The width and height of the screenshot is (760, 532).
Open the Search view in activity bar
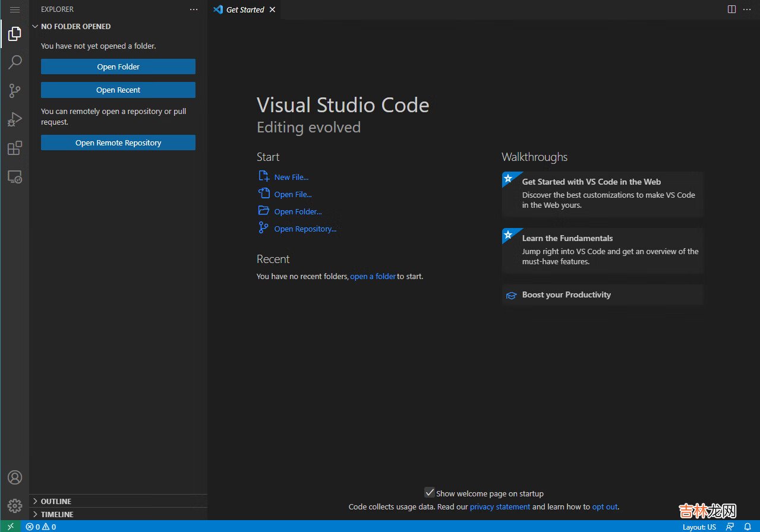coord(15,62)
